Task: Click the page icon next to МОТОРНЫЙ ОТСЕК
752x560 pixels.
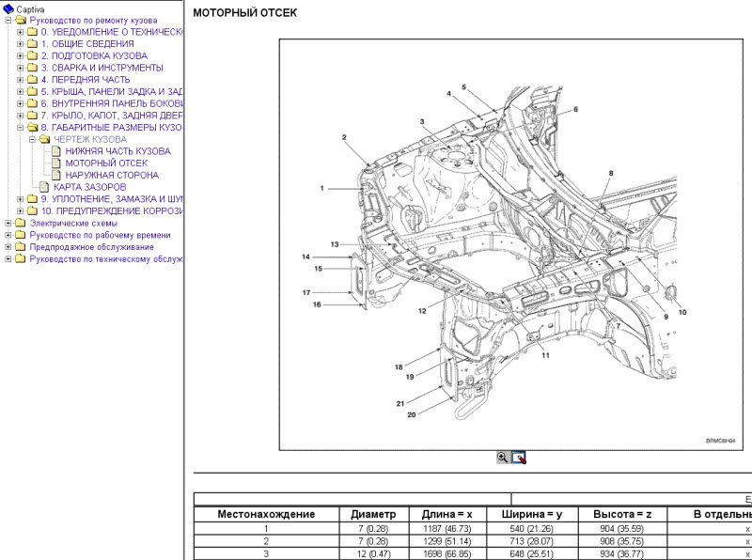Action: (x=56, y=163)
